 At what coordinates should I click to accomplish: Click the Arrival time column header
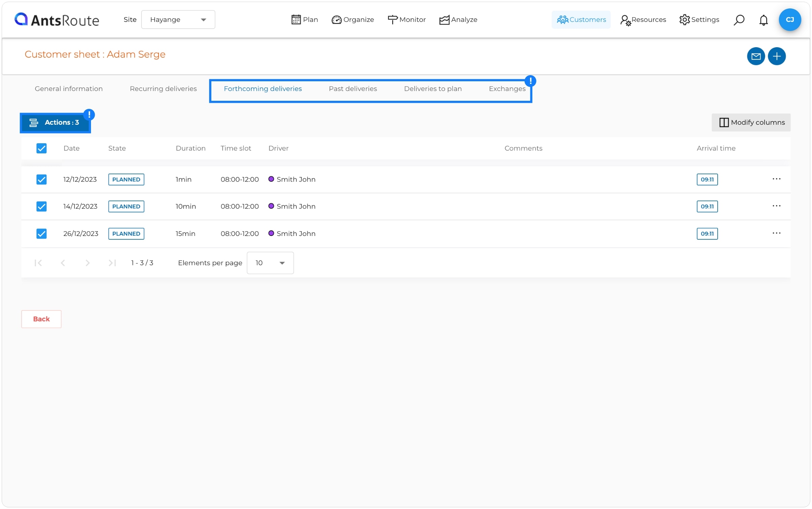point(716,148)
